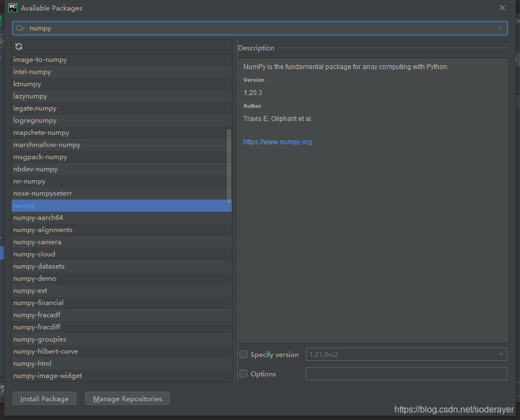Select numpy-alignments package
520x420 pixels.
[x=121, y=229]
